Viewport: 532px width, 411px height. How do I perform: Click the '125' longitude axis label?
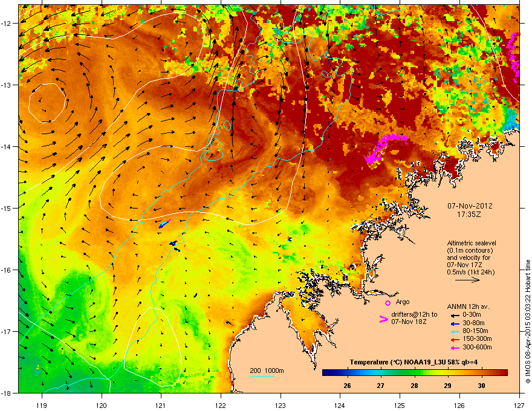click(400, 405)
